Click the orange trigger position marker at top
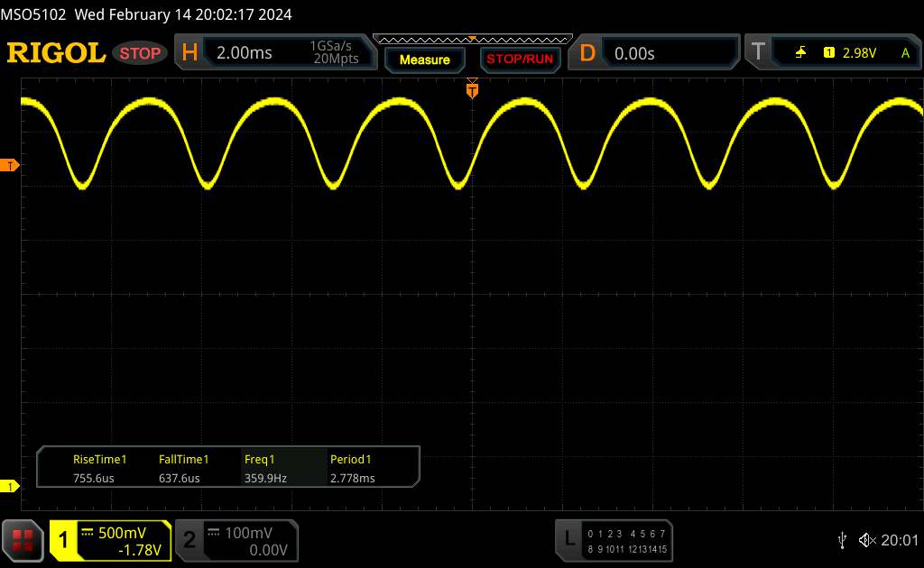The image size is (924, 568). click(472, 88)
